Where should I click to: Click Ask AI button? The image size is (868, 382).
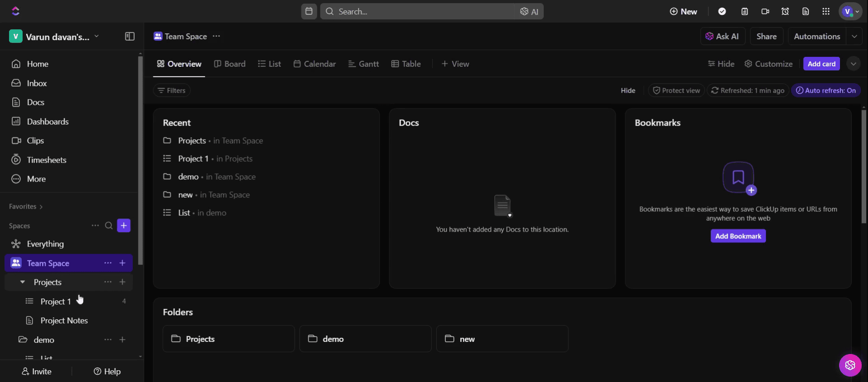tap(722, 36)
